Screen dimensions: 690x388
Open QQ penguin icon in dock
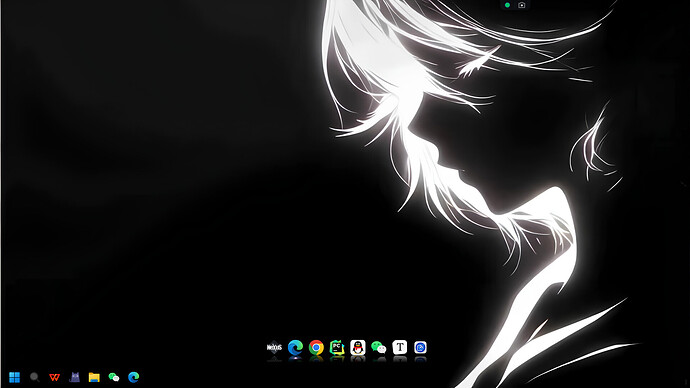[x=358, y=348]
